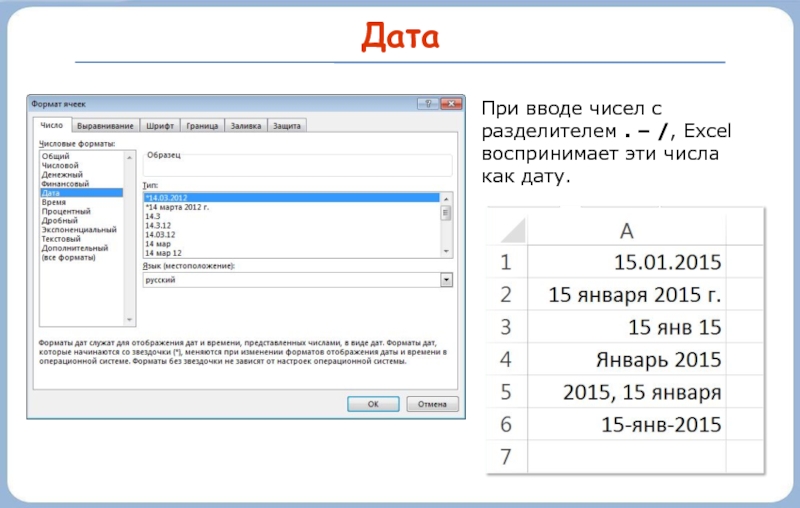Click the Отмена button
This screenshot has height=508, width=800.
tap(431, 404)
